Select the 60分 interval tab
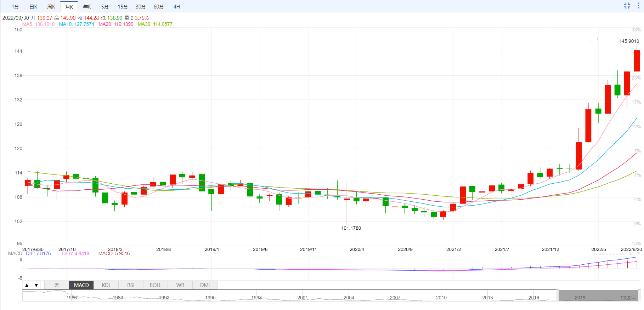Image resolution: width=644 pixels, height=310 pixels. tap(159, 7)
